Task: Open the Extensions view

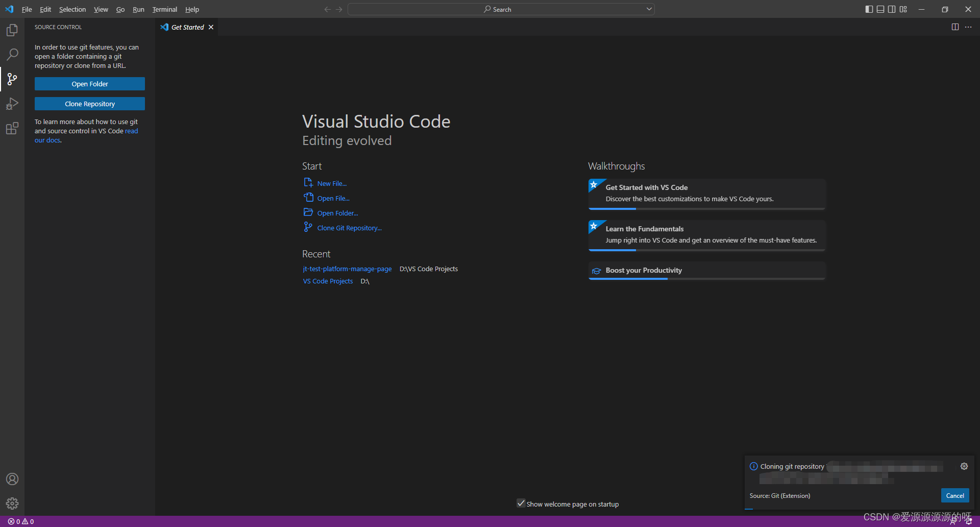Action: [x=12, y=128]
